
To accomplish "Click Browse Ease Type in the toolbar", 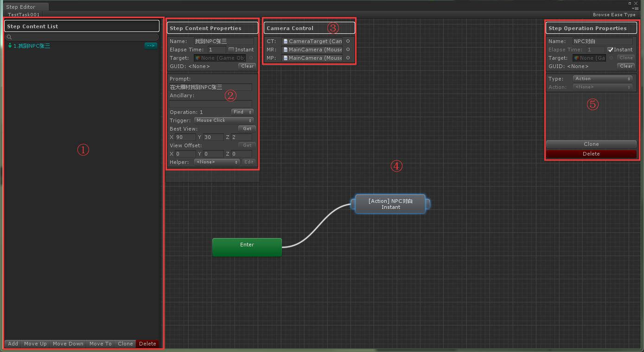I will pyautogui.click(x=614, y=15).
